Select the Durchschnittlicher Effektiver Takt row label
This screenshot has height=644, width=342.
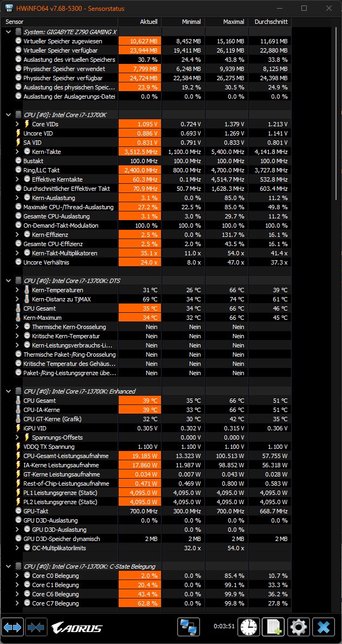[67, 188]
